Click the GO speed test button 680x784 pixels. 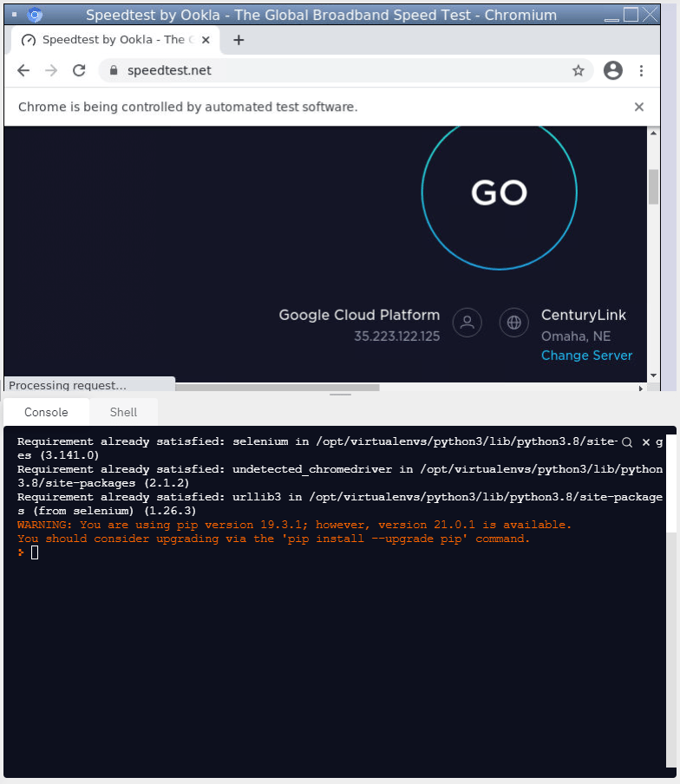(499, 192)
